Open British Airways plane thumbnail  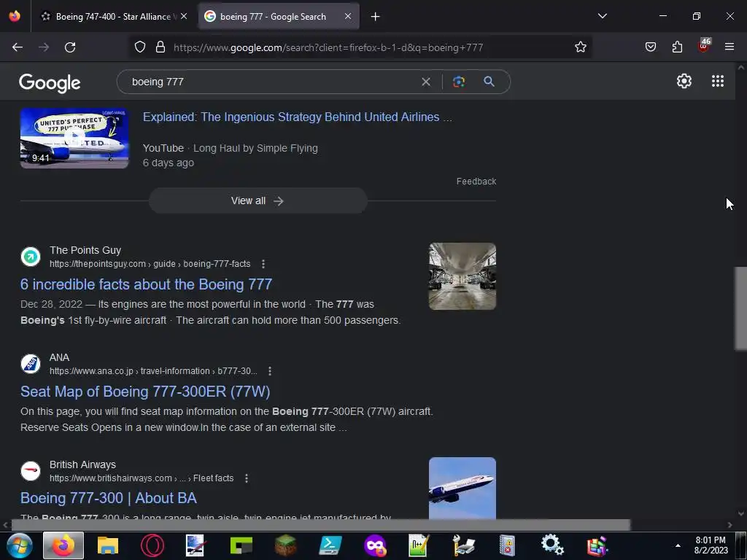(462, 488)
